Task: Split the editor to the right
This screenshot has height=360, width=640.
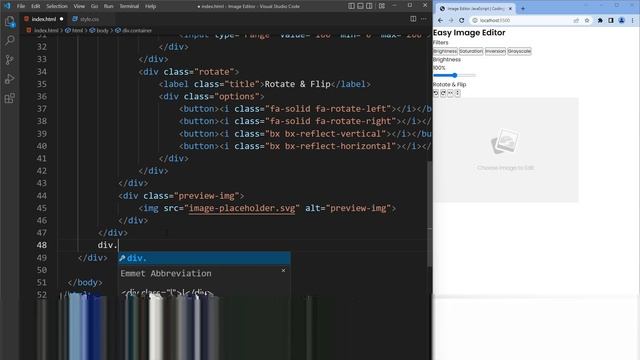Action: click(413, 19)
